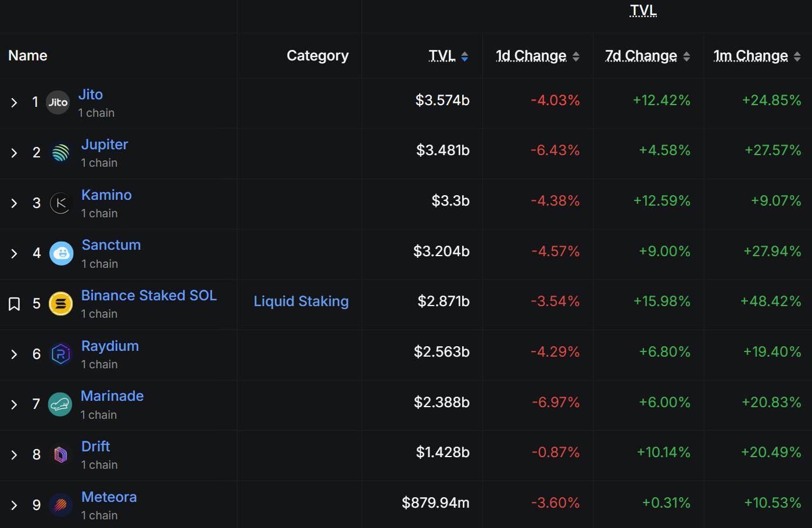This screenshot has height=528, width=812.
Task: Open the Meteora protocol link
Action: pos(109,497)
